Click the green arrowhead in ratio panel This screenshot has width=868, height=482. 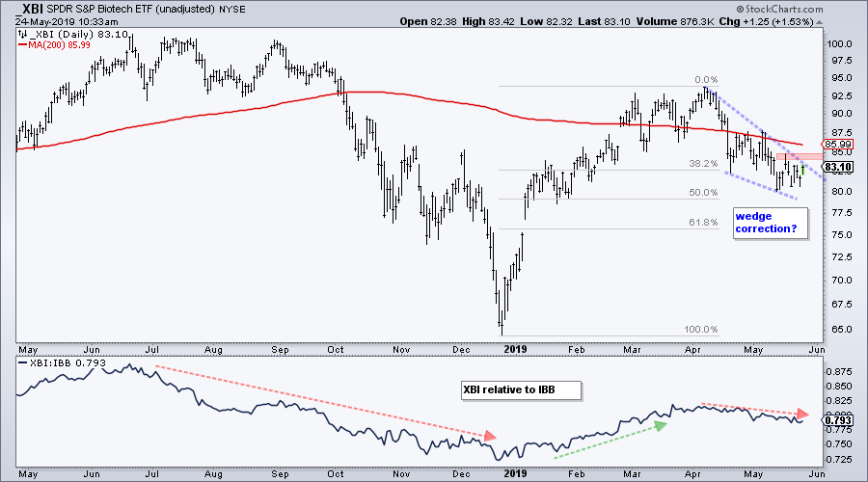coord(661,425)
